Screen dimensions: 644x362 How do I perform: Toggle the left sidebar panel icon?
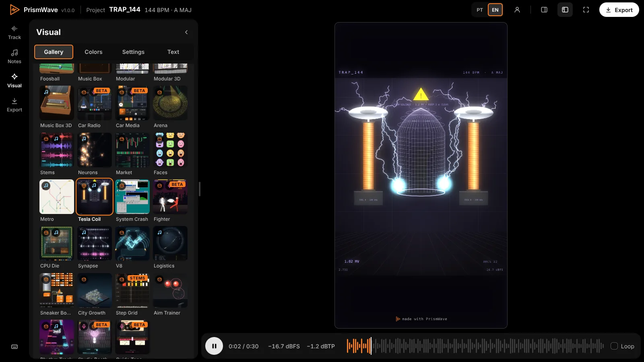click(x=565, y=10)
